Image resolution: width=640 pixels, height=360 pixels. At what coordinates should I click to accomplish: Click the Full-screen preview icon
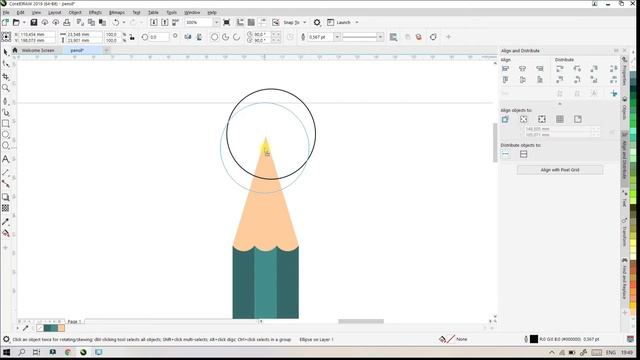227,22
